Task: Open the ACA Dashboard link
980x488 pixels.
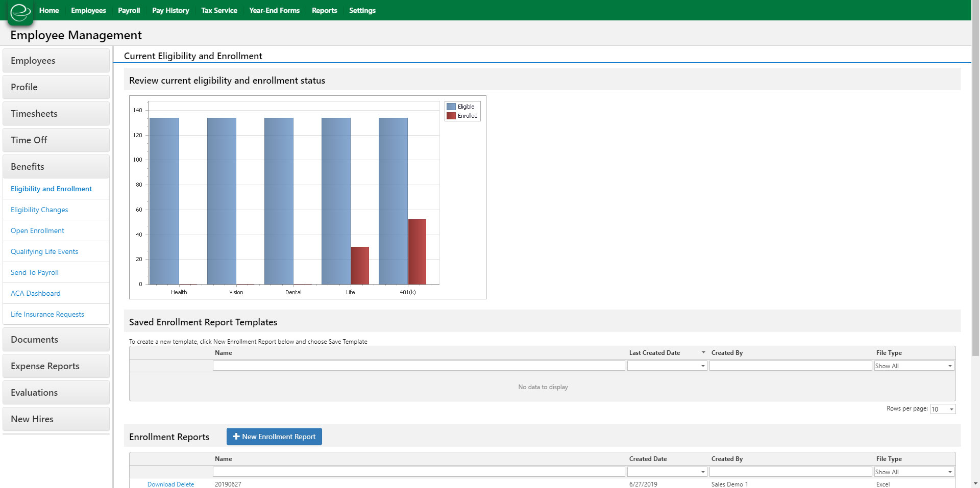Action: coord(36,293)
